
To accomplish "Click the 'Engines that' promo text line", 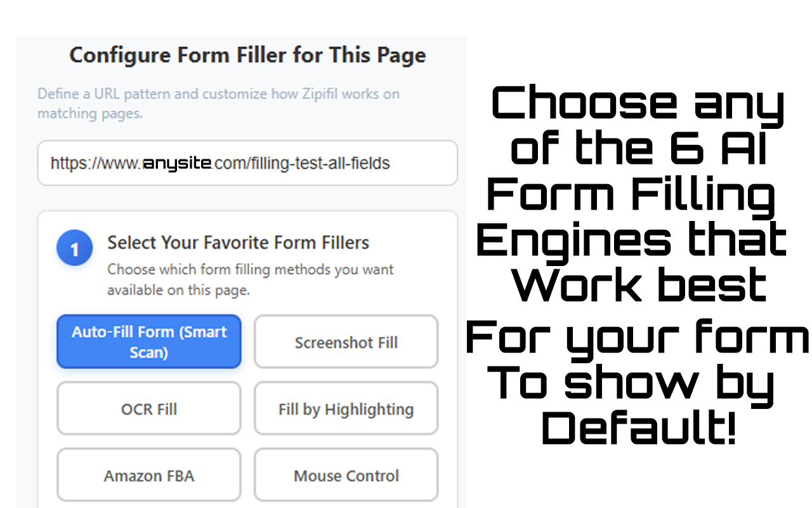I will (632, 239).
